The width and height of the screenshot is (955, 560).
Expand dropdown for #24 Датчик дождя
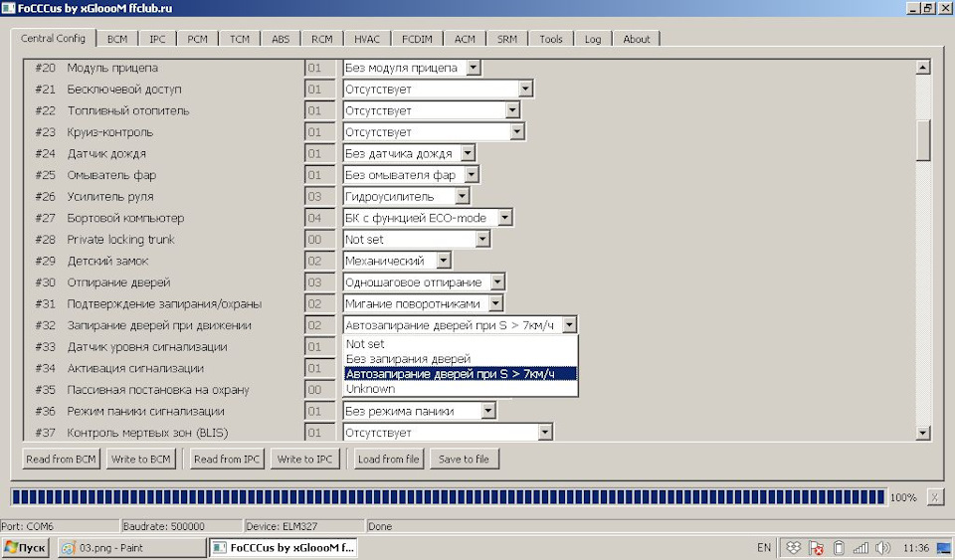coord(468,153)
